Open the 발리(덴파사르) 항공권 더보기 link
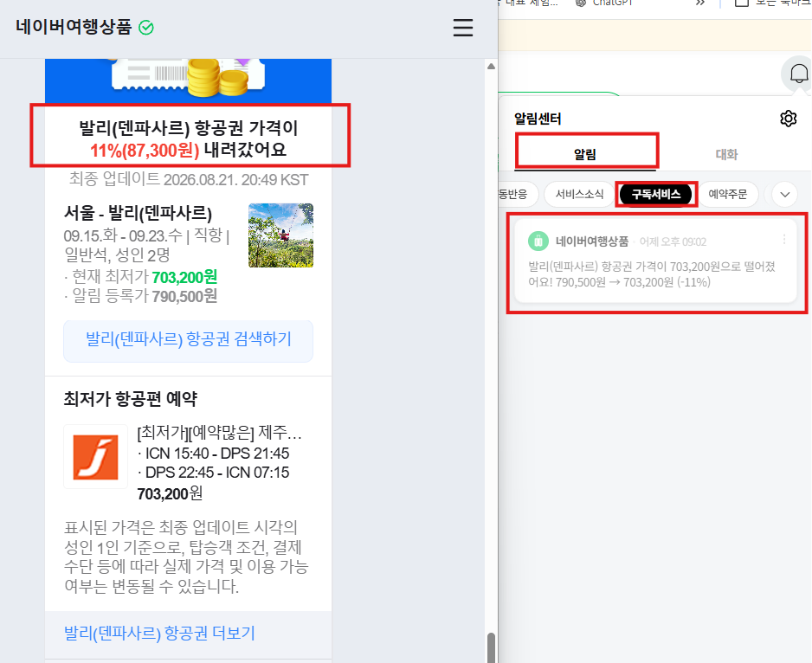812x663 pixels. [159, 633]
